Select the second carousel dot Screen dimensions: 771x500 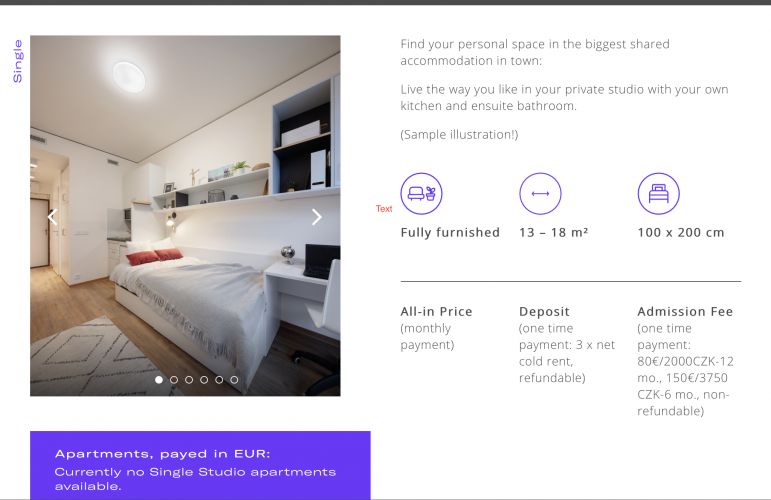point(174,380)
